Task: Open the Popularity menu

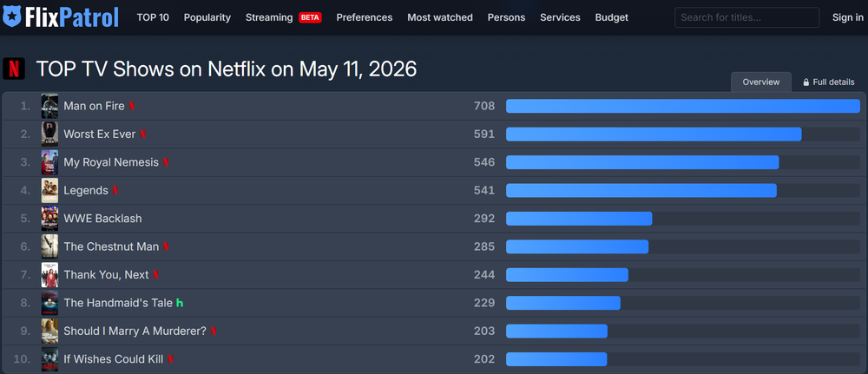Action: tap(207, 17)
